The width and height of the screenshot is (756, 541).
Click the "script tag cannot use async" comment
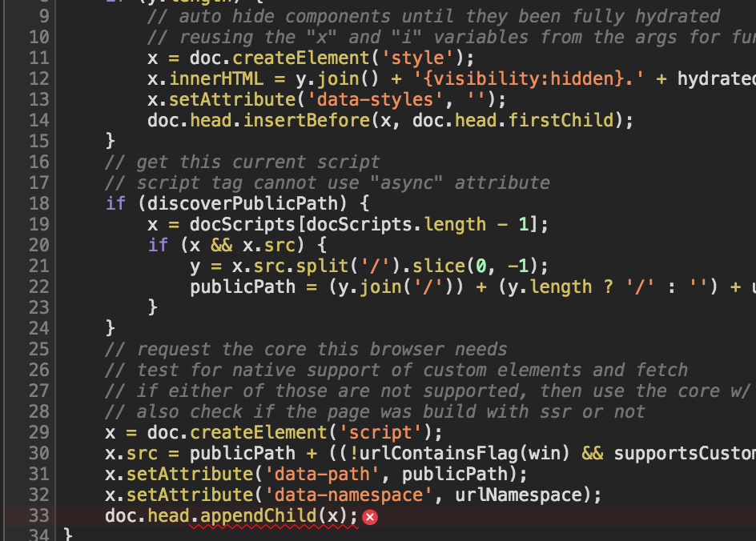pyautogui.click(x=328, y=182)
